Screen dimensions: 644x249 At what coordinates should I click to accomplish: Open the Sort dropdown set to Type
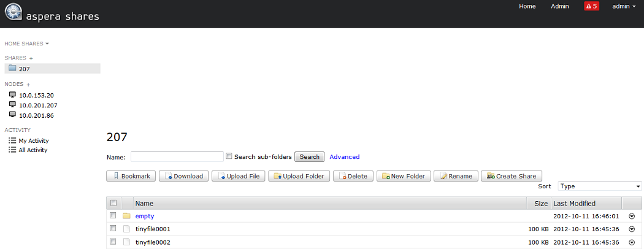pyautogui.click(x=599, y=186)
